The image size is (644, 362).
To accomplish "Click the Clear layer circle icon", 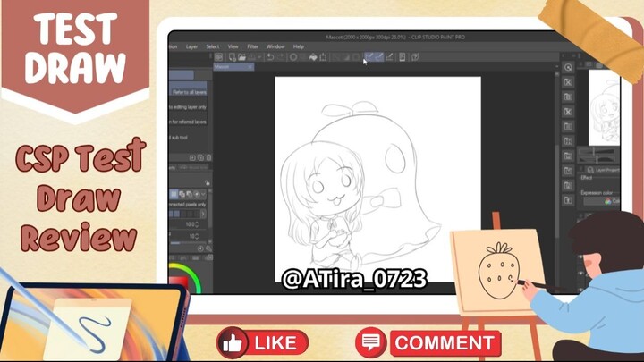I will [x=293, y=57].
